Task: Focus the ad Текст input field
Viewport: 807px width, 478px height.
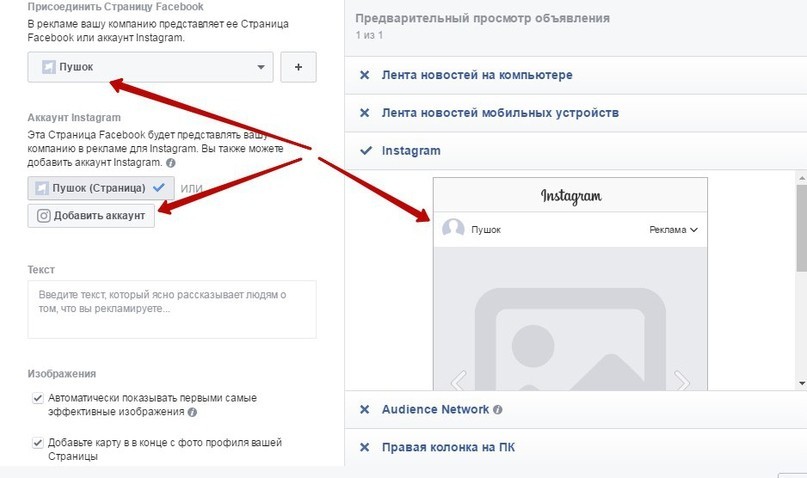Action: [172, 309]
